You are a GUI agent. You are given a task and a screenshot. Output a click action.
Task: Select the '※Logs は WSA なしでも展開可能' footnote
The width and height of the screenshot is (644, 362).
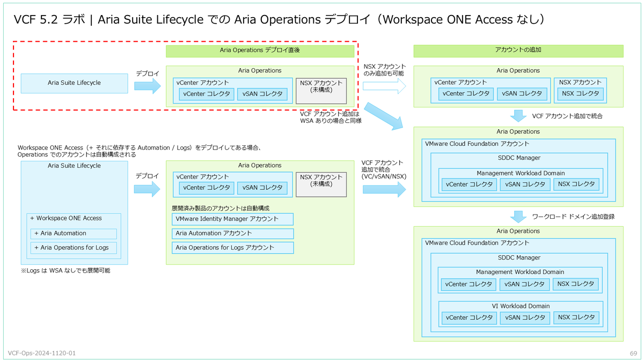[x=65, y=271]
